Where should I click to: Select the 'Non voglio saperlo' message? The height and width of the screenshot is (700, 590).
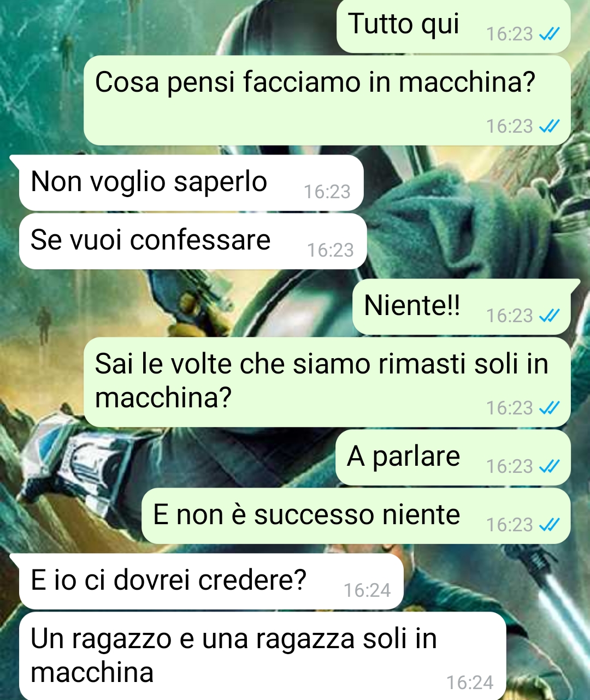(191, 183)
